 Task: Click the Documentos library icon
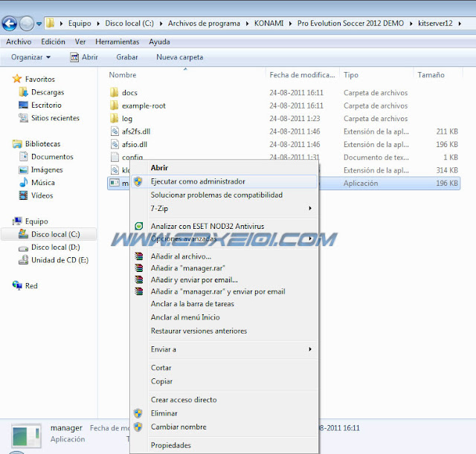pyautogui.click(x=23, y=157)
